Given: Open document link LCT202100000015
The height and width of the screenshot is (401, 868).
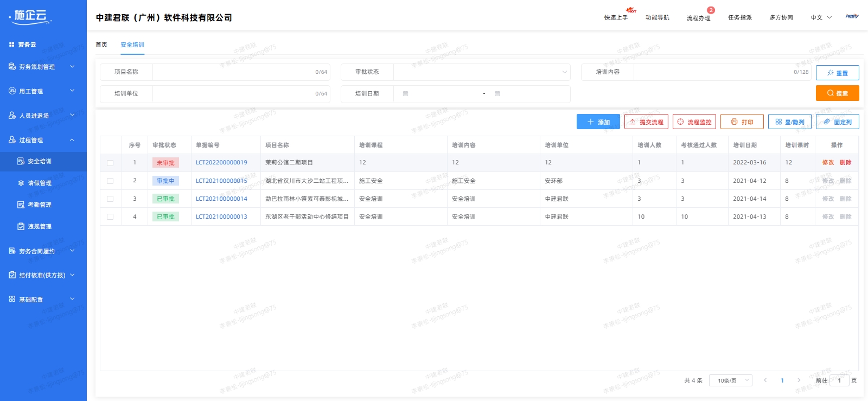Looking at the screenshot, I should (x=221, y=181).
